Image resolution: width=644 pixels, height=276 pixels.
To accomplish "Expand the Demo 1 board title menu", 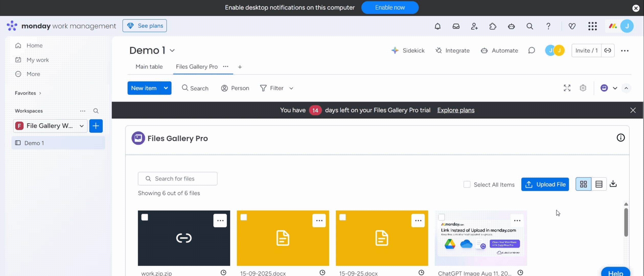I will coord(172,51).
